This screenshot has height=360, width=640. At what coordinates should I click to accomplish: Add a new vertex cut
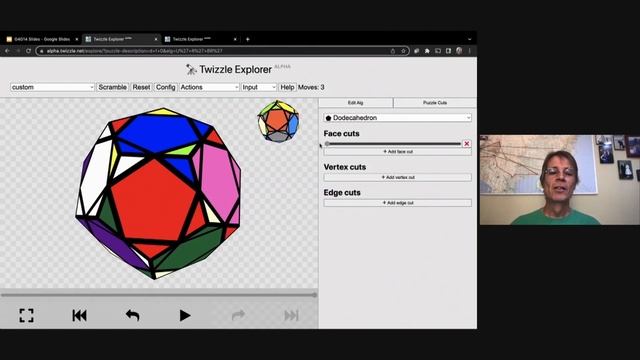398,177
